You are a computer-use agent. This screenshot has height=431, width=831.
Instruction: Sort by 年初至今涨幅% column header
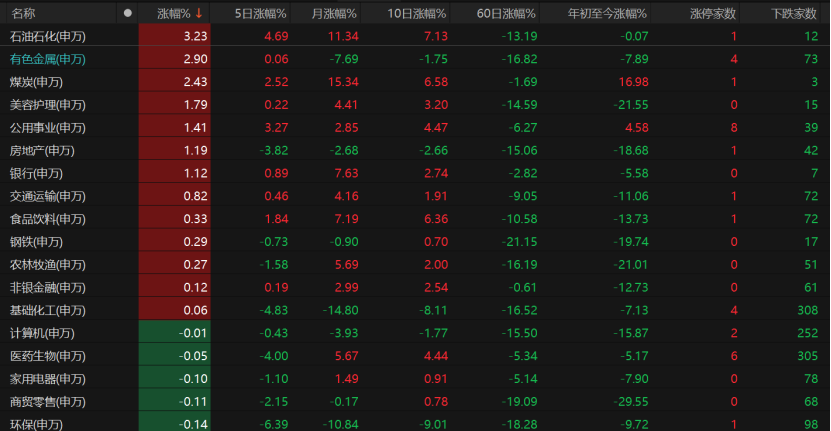607,14
